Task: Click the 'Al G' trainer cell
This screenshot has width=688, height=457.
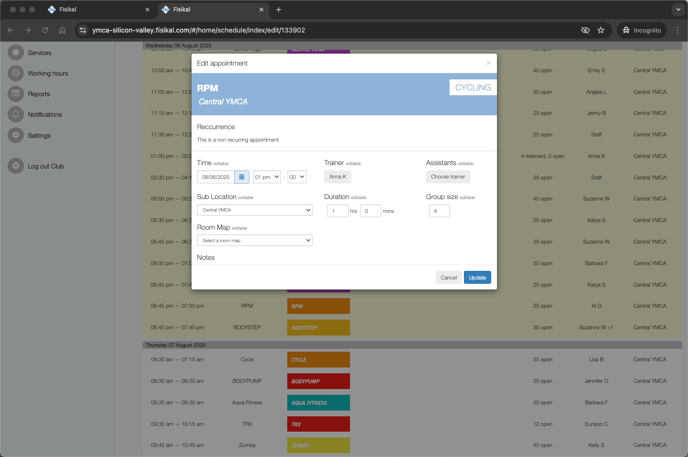Action: [596, 306]
